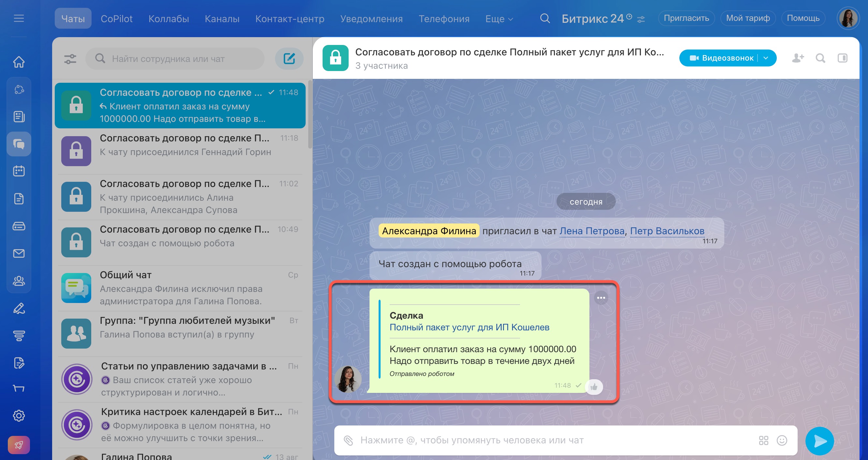The width and height of the screenshot is (868, 460).
Task: Expand the Еще menu dropdown
Action: (x=499, y=19)
